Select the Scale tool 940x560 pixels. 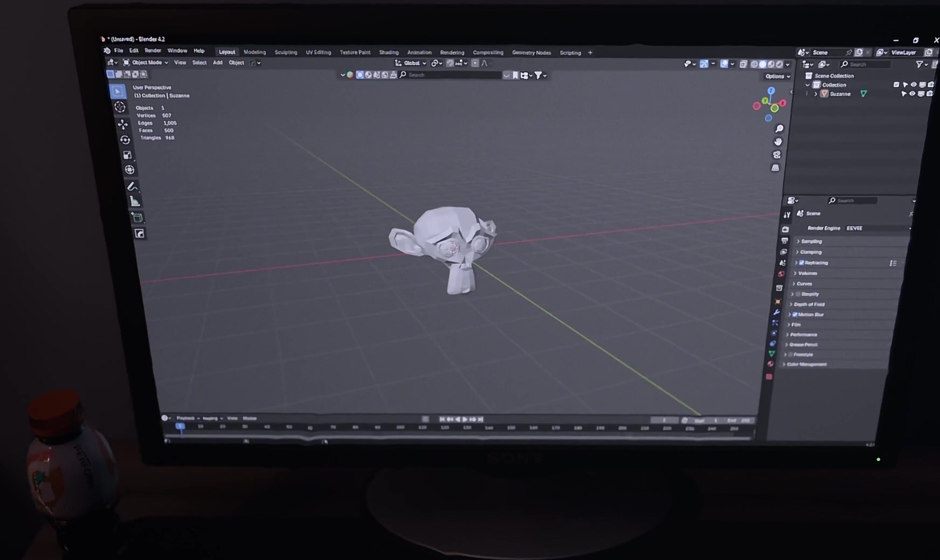tap(127, 155)
